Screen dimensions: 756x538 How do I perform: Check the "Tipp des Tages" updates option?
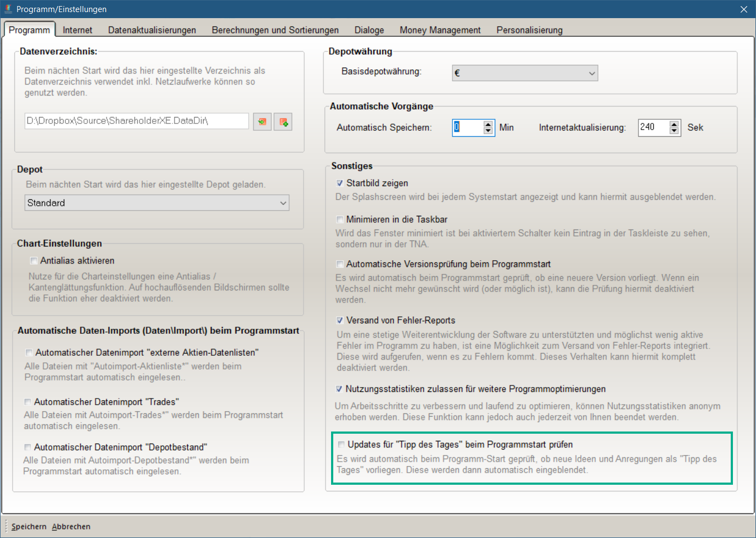tap(341, 445)
